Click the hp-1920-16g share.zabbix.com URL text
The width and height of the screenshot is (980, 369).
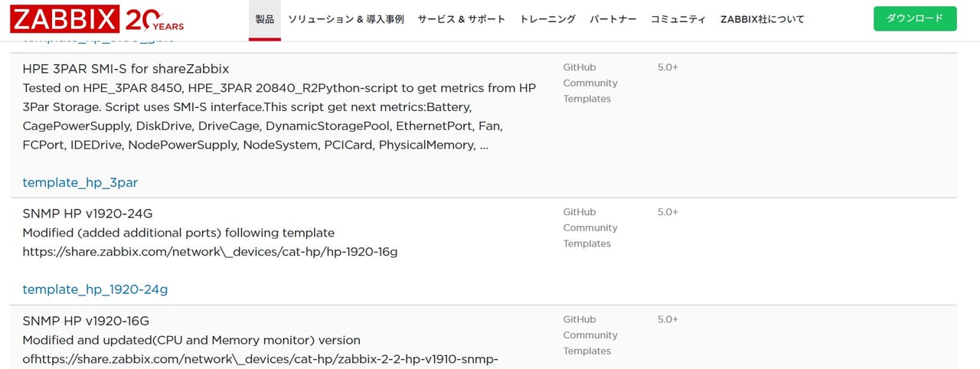[x=210, y=251]
